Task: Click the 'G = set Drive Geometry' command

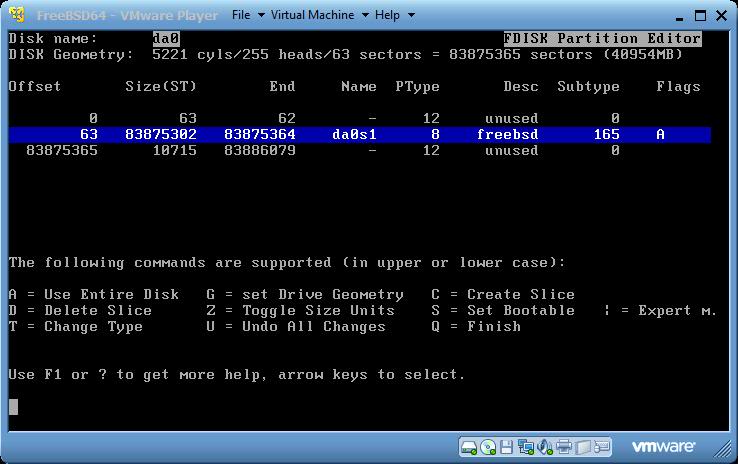Action: [x=305, y=295]
